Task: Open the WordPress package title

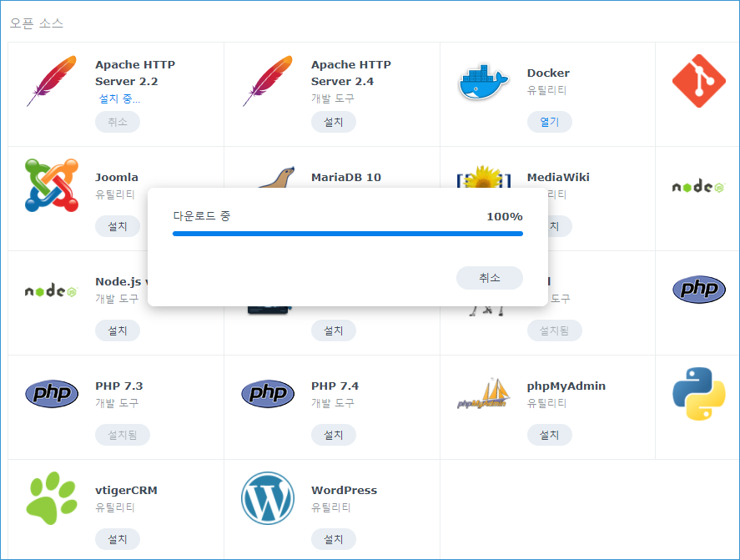Action: 344,490
